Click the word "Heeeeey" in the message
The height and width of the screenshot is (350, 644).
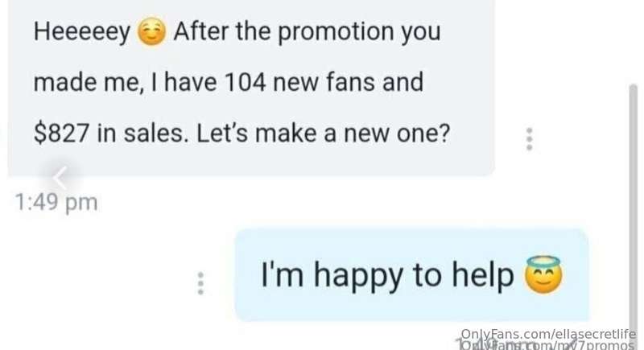(82, 32)
